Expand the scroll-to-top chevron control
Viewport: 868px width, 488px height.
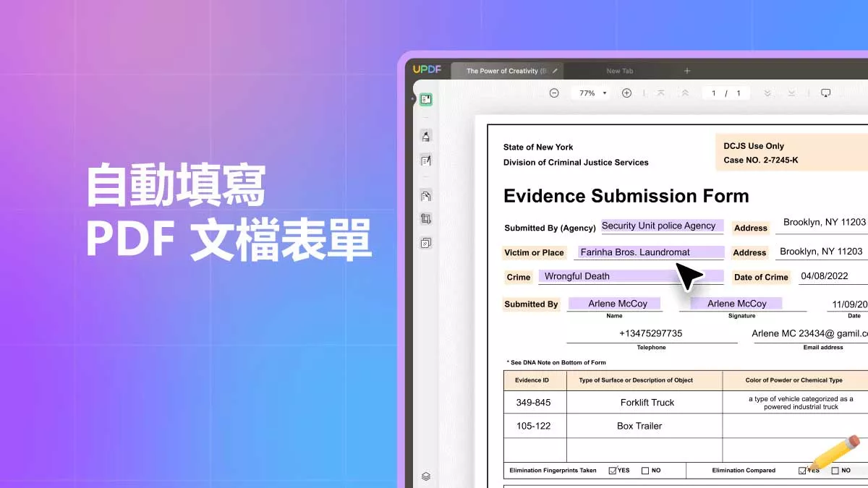point(660,93)
